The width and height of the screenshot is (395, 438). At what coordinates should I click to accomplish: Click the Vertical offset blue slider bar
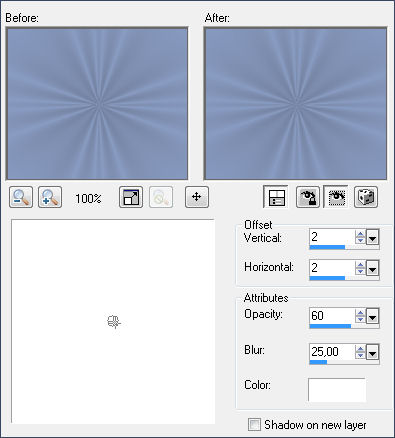tap(327, 247)
